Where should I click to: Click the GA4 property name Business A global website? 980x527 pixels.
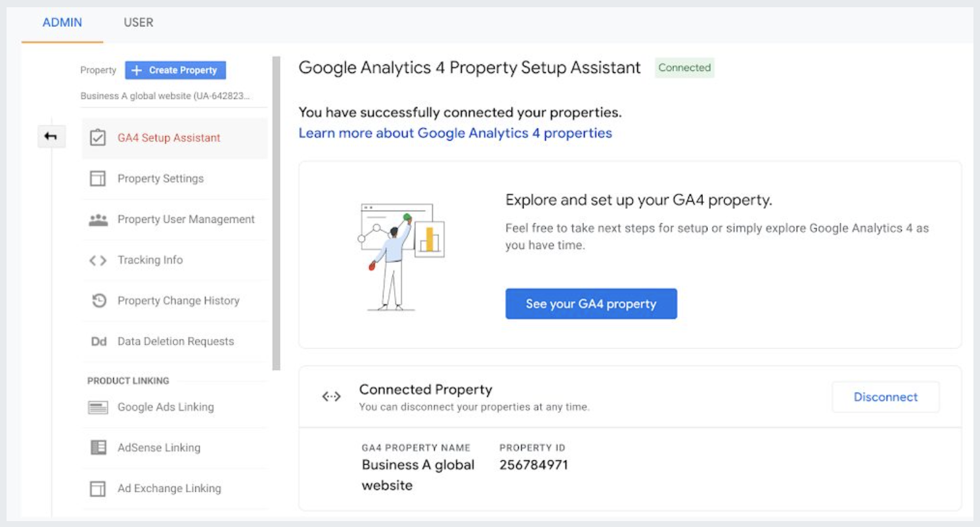pyautogui.click(x=418, y=475)
